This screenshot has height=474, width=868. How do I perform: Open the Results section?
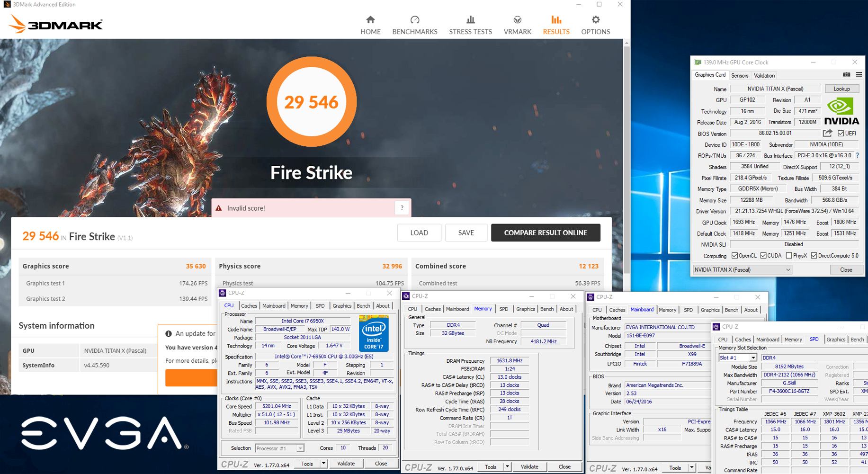(x=556, y=25)
